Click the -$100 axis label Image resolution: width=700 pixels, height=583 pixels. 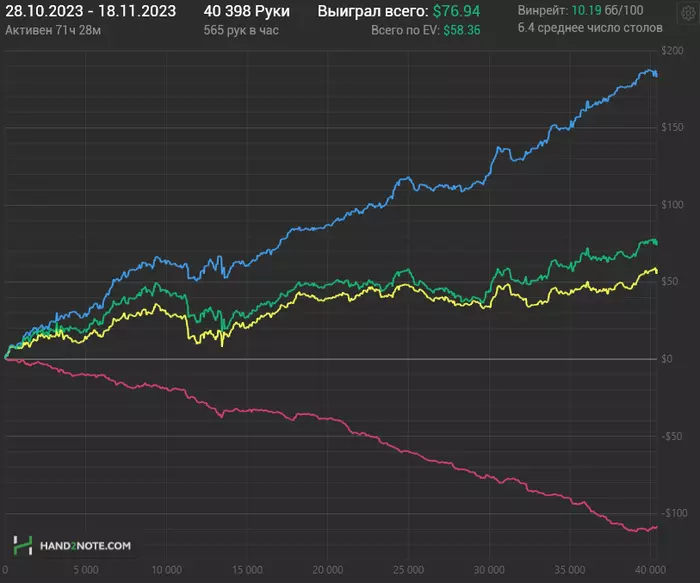pyautogui.click(x=674, y=513)
